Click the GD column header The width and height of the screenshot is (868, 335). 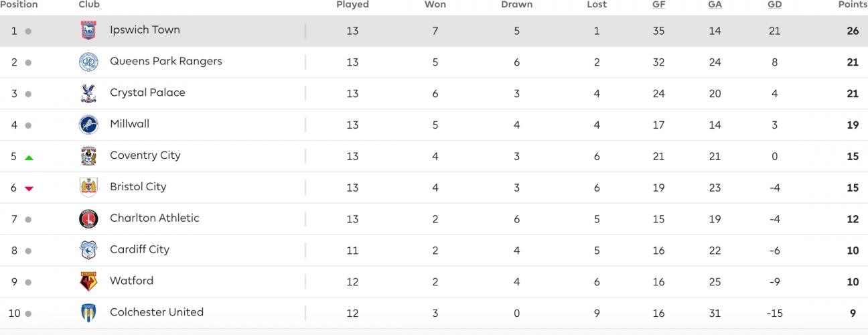coord(775,5)
